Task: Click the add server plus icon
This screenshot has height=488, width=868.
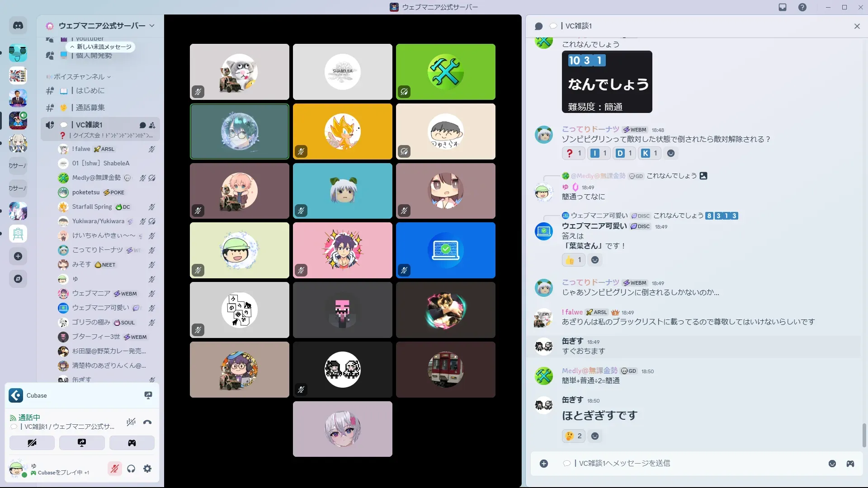Action: [18, 257]
